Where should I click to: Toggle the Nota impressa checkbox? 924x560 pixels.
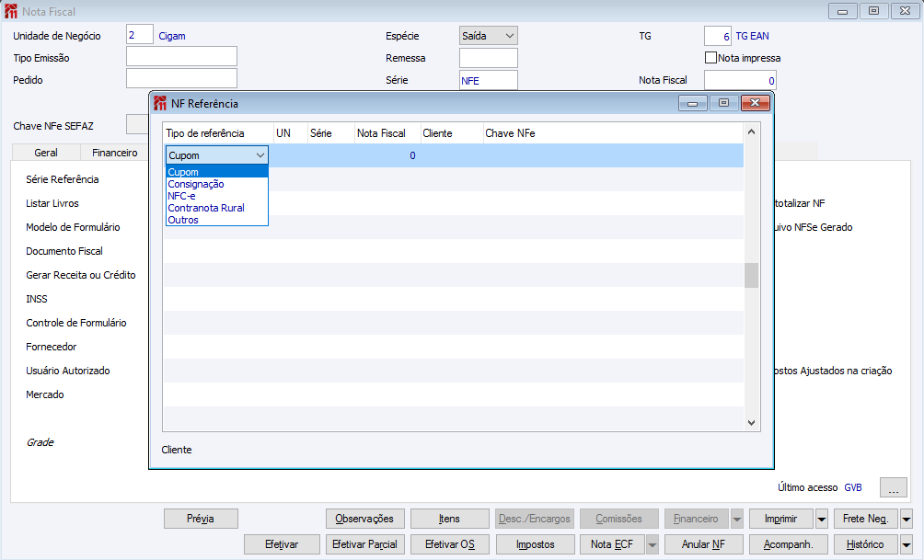pyautogui.click(x=710, y=58)
